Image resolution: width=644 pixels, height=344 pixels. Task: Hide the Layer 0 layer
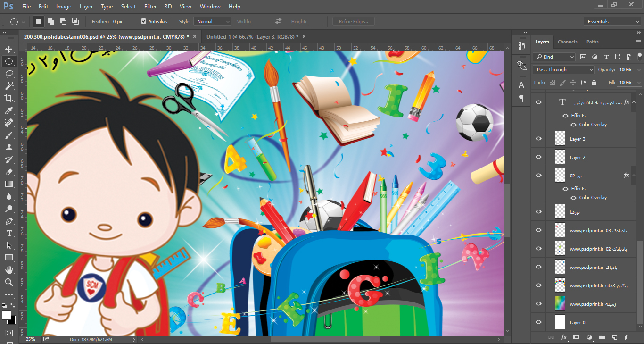(x=539, y=322)
